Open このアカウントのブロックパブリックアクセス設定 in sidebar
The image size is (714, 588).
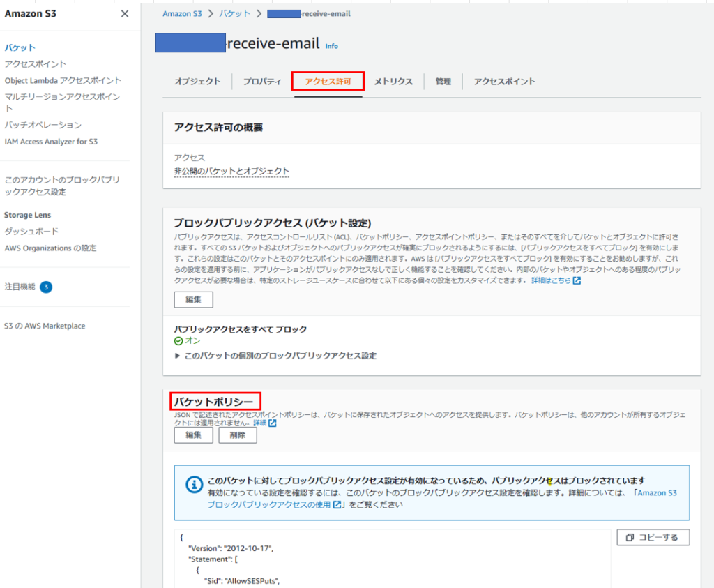tap(62, 186)
